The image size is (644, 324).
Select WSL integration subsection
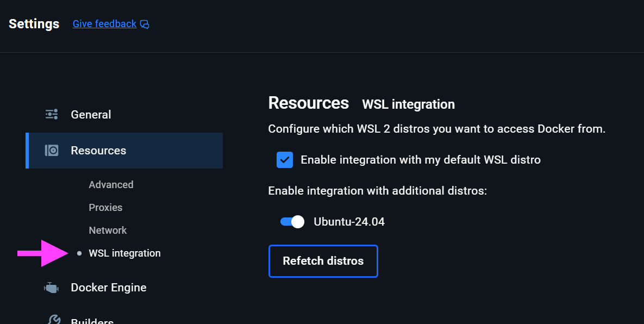click(124, 253)
